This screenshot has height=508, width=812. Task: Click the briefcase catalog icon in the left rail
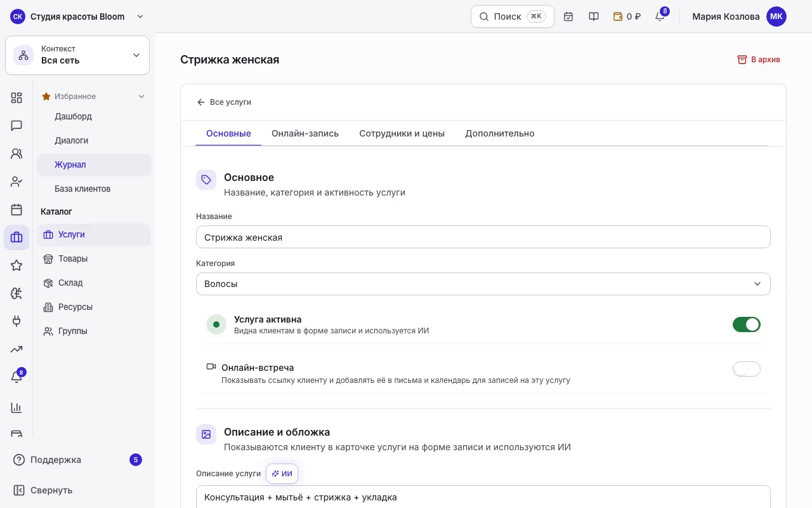16,237
